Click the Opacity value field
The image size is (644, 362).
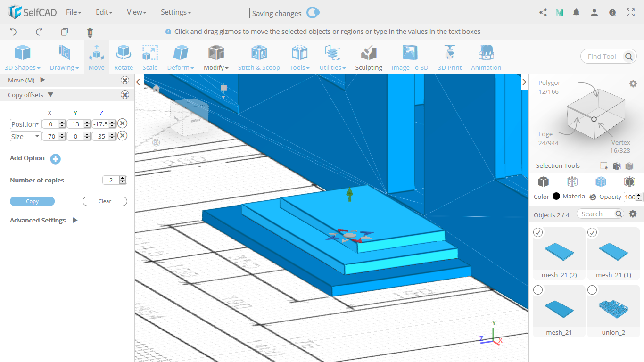630,197
